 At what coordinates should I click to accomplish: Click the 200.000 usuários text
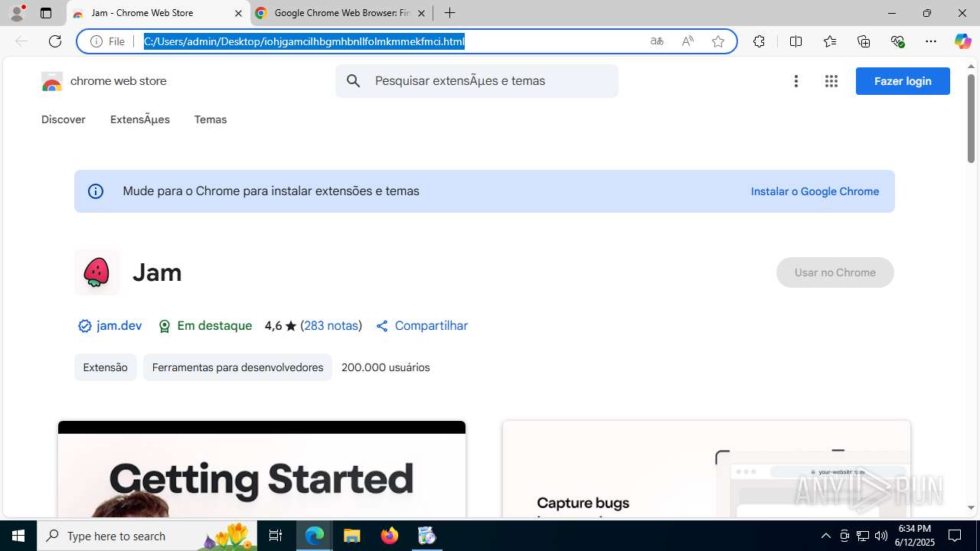(386, 367)
